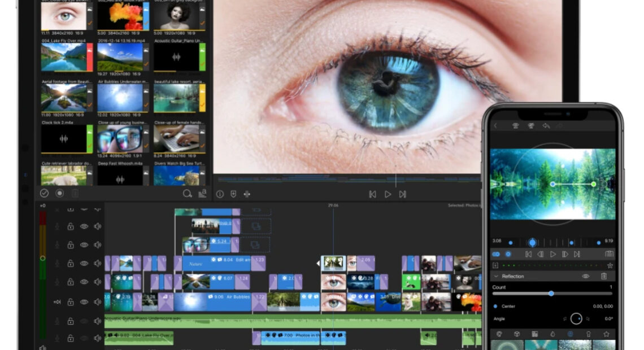This screenshot has height=350, width=644.
Task: Select the dual-pane trim icon near the preview
Action: (x=246, y=194)
